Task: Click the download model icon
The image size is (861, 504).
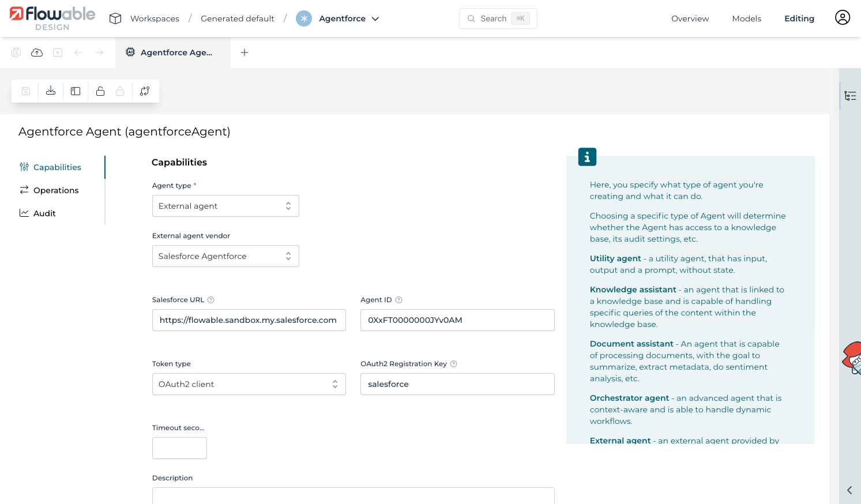Action: 51,91
